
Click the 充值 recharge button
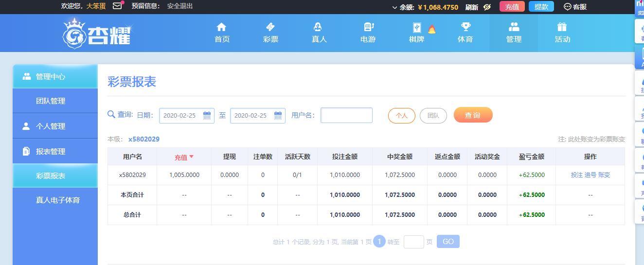point(512,6)
